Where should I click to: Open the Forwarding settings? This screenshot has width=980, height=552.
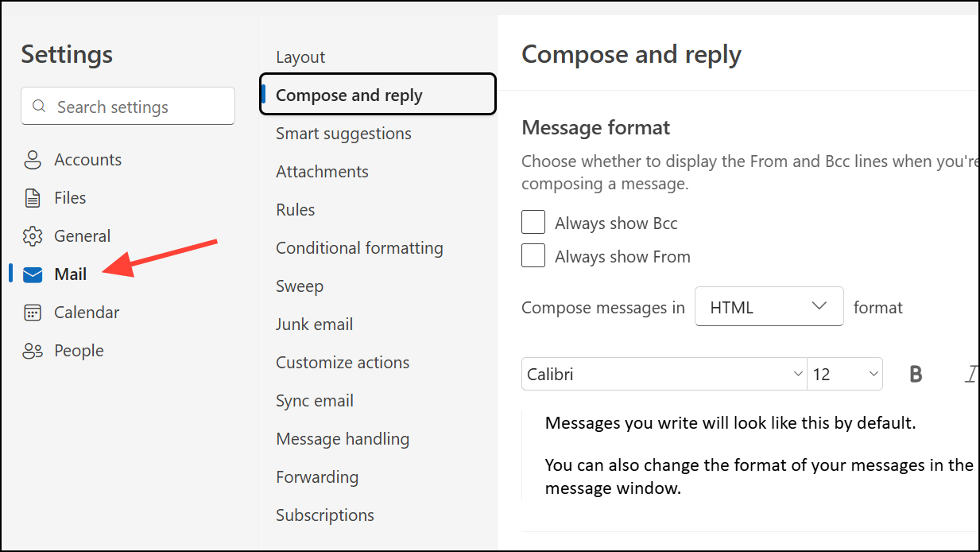click(317, 477)
